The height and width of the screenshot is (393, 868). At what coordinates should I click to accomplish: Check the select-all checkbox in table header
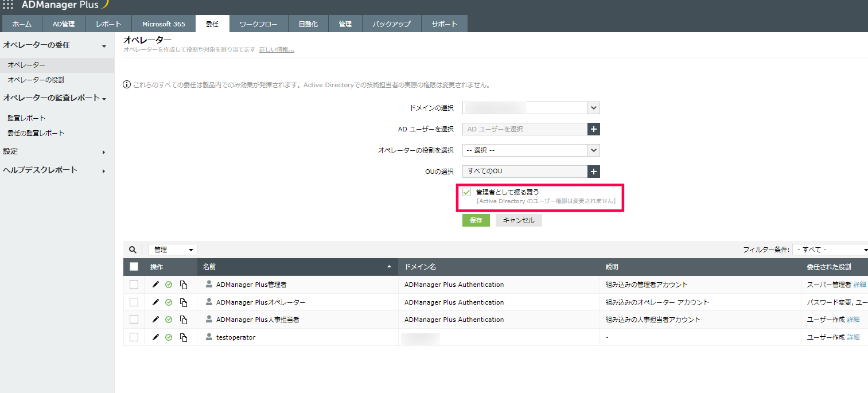coord(134,267)
